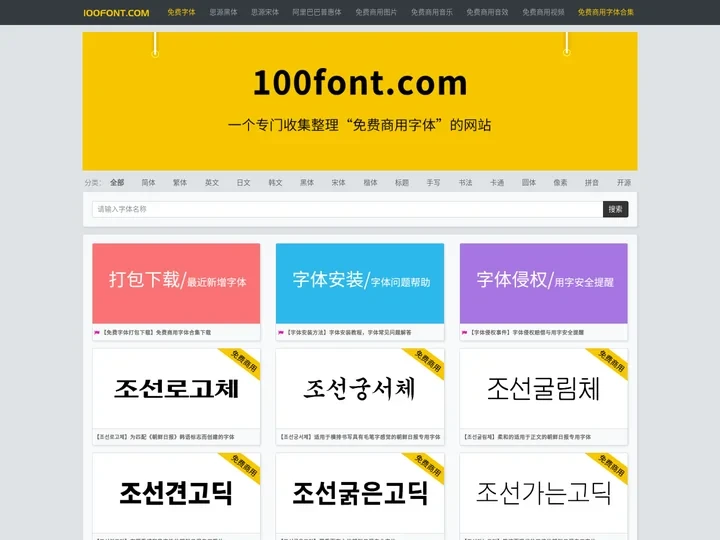
Task: Click 免费商用 ribbon on 조선굵은고딕 card
Action: tap(428, 466)
